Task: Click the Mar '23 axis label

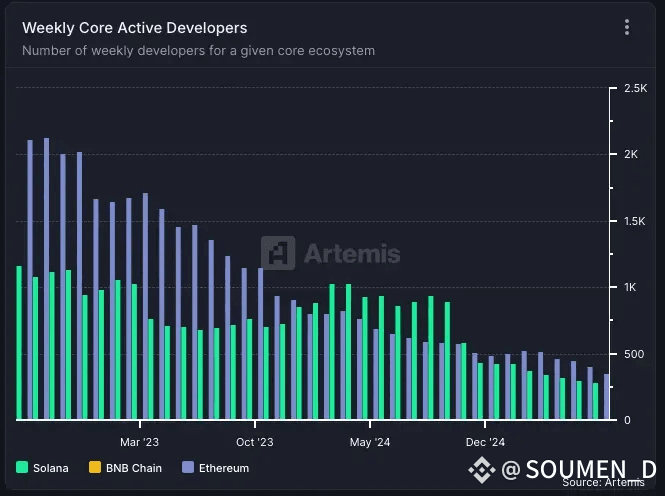Action: tap(140, 442)
